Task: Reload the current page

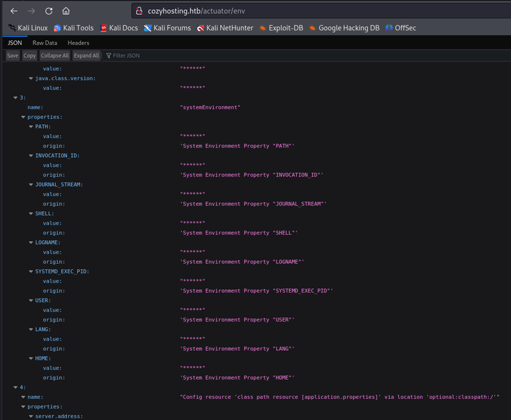Action: point(49,11)
